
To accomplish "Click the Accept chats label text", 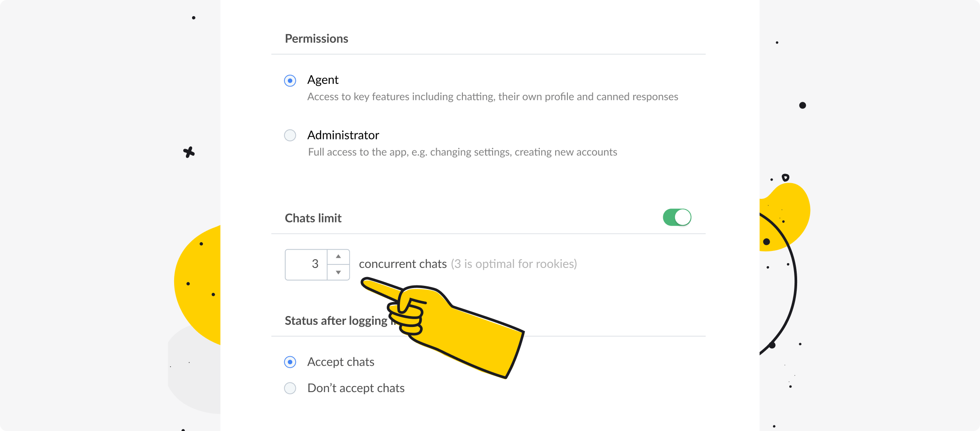I will pyautogui.click(x=341, y=362).
